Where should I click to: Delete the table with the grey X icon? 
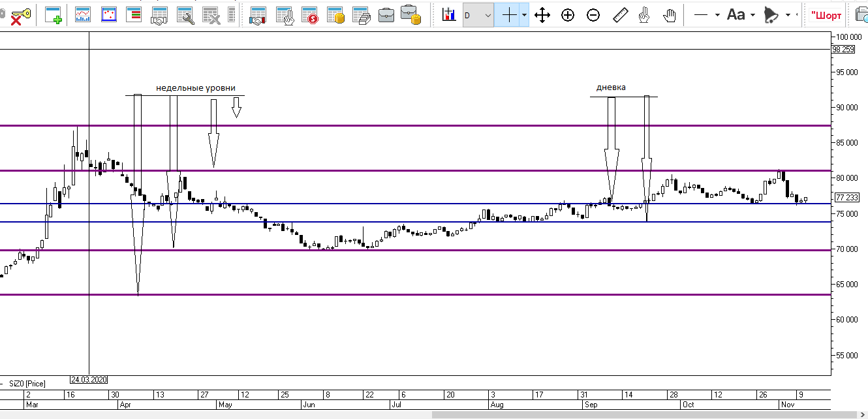(210, 15)
